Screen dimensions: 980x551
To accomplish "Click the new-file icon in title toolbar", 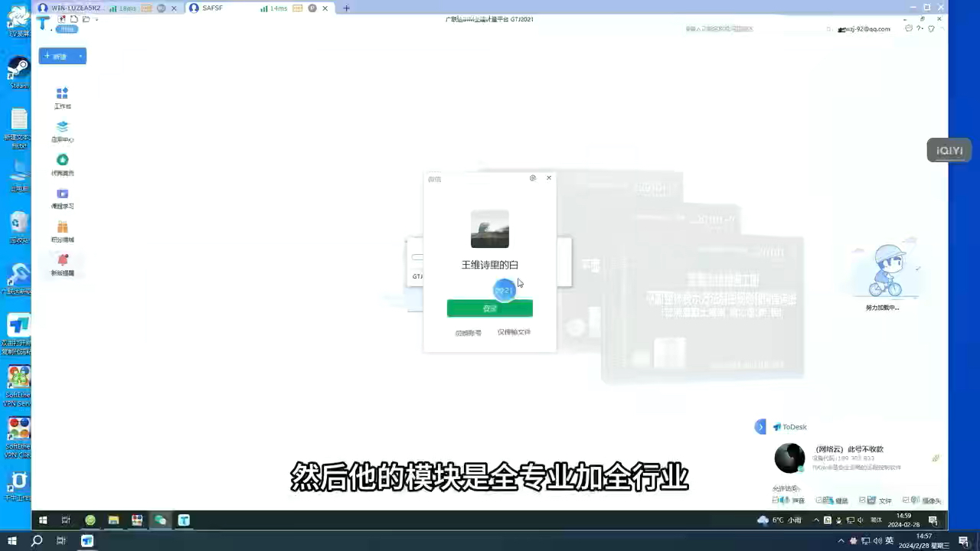I will coord(73,19).
